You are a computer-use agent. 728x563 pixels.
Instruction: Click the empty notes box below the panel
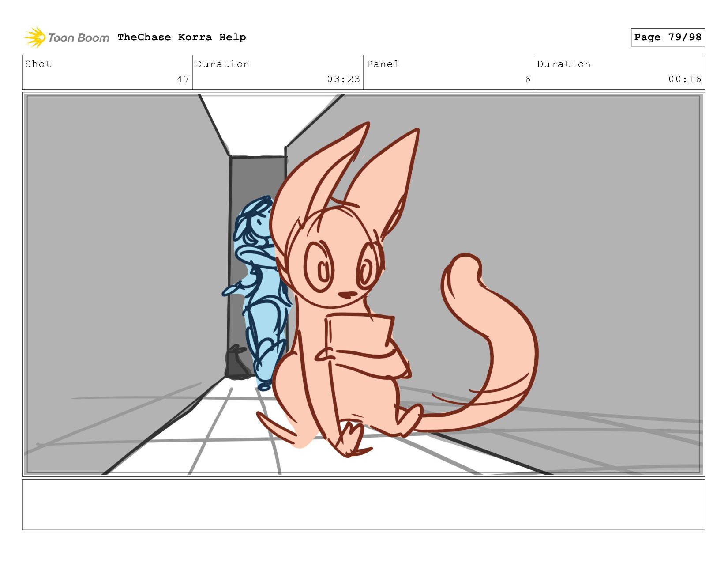(x=363, y=505)
